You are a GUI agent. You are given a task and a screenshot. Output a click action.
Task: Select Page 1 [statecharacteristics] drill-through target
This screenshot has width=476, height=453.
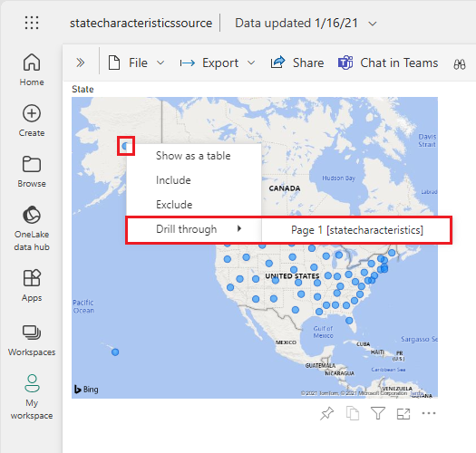356,230
